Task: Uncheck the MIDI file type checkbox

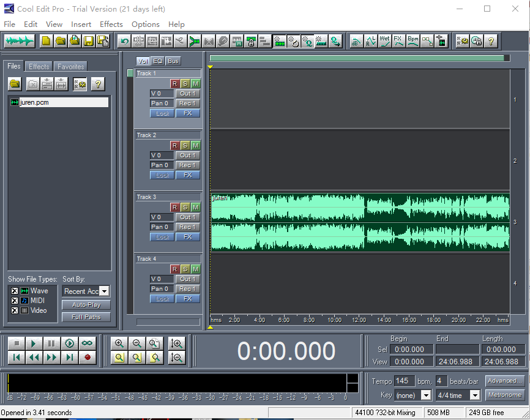Action: [x=15, y=301]
